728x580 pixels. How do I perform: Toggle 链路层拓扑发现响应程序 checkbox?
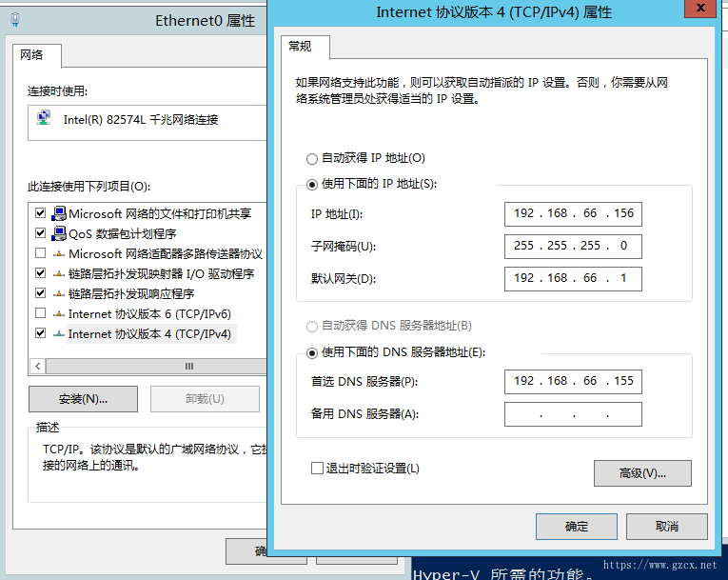pos(40,292)
